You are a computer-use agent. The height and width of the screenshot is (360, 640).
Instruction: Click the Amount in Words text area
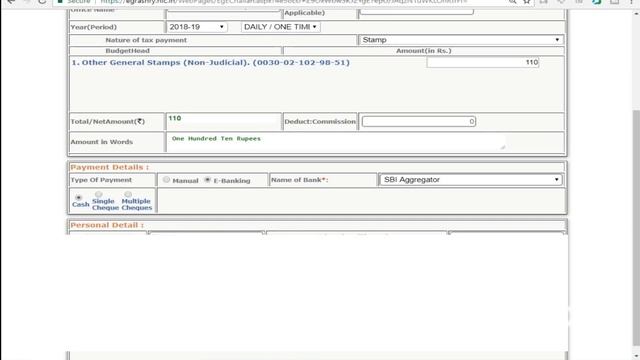pyautogui.click(x=336, y=142)
